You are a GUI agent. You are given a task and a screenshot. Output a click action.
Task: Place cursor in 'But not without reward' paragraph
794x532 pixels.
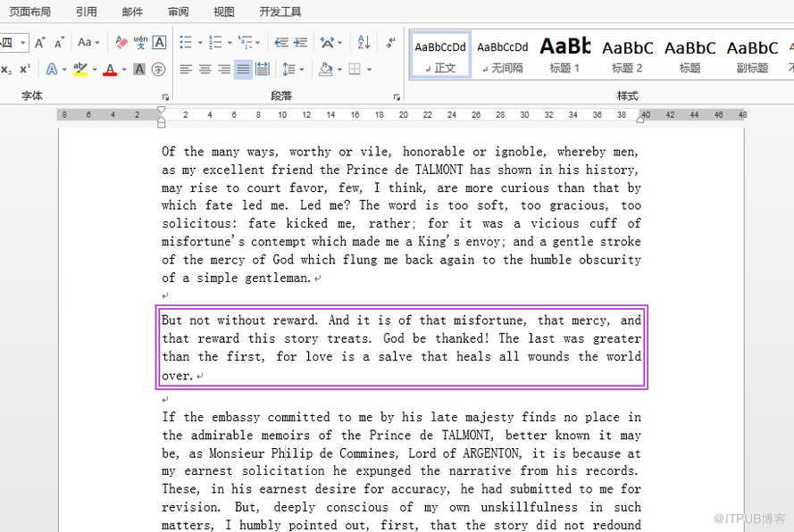tap(401, 347)
